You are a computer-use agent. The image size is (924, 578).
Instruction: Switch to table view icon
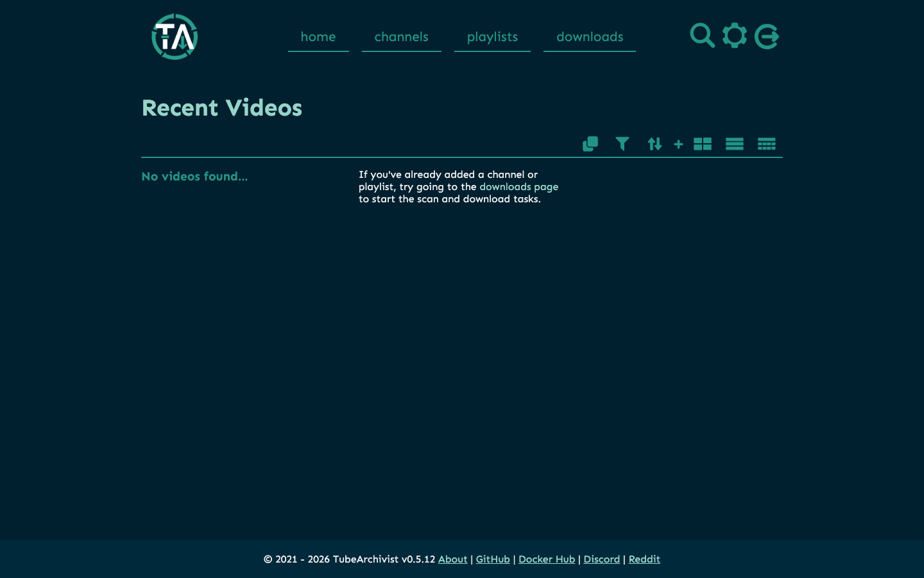(x=767, y=144)
